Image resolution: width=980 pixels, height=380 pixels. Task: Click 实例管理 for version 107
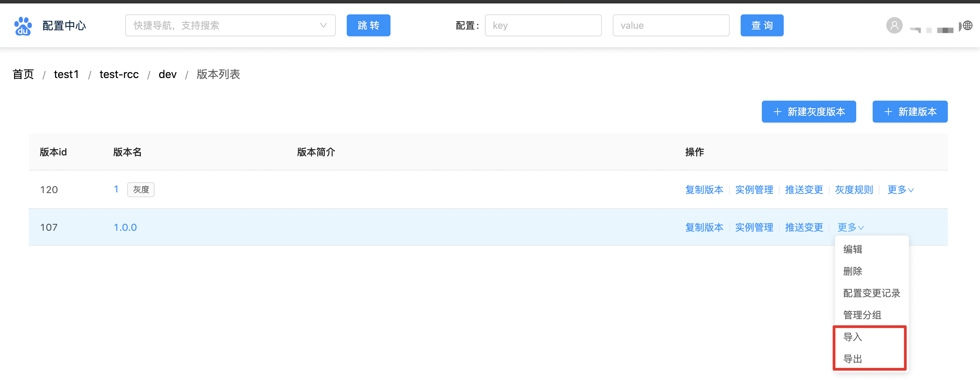[754, 227]
